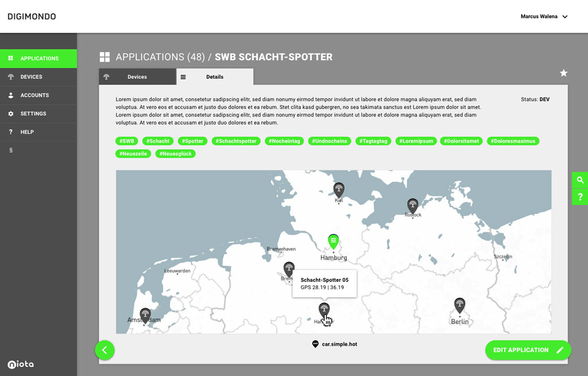Click the list icon on Details tab
Viewport: 588px width, 376px height.
point(183,77)
